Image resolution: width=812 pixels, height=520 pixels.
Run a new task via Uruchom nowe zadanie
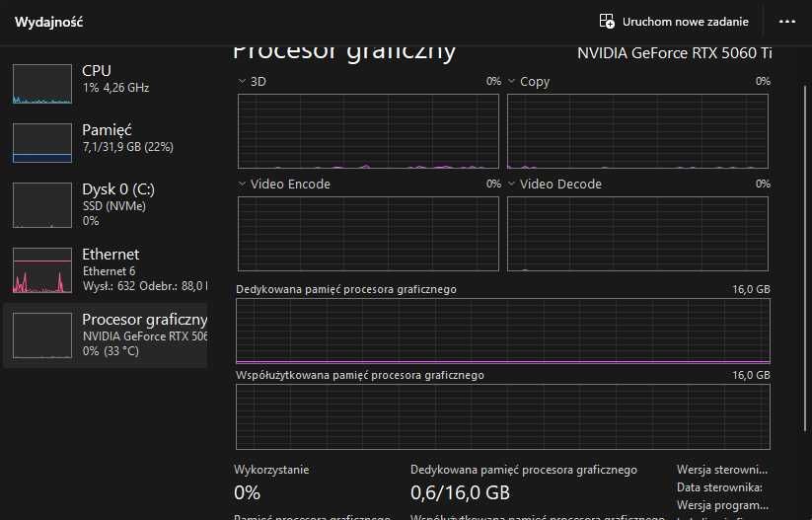(x=674, y=22)
